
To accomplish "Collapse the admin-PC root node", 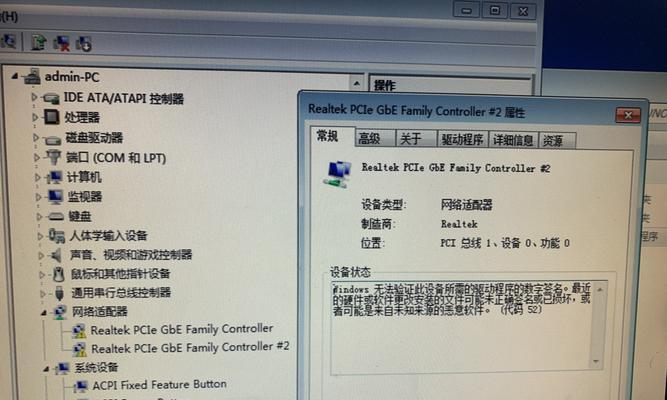I will click(15, 76).
